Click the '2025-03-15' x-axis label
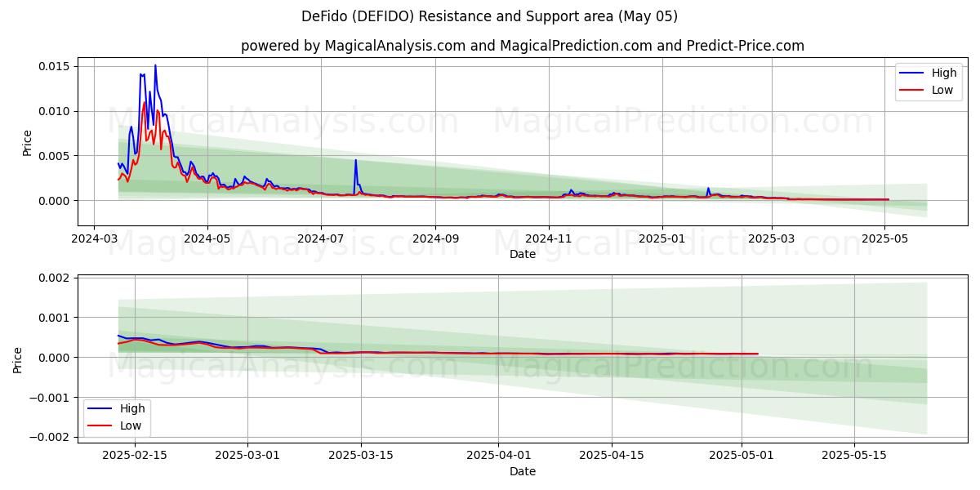The image size is (980, 490). point(361,457)
